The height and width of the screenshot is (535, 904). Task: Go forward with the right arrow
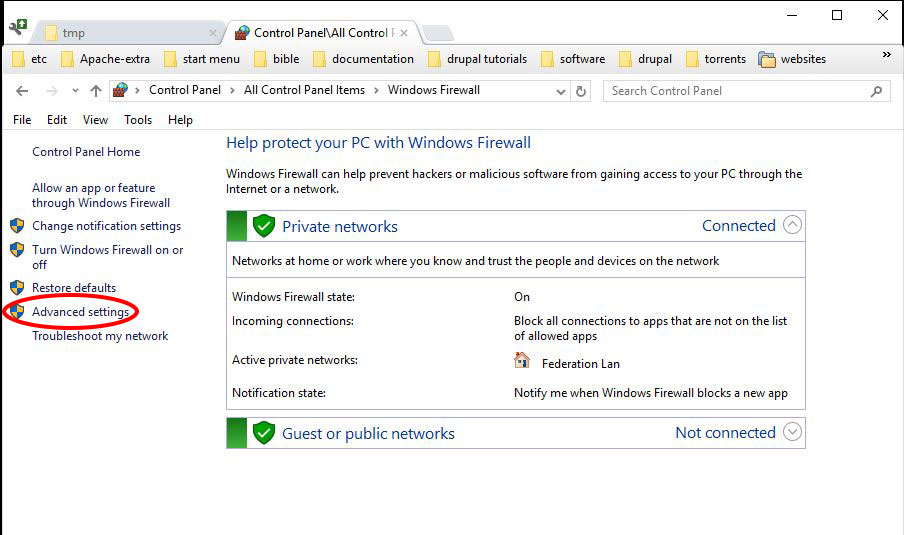point(52,91)
